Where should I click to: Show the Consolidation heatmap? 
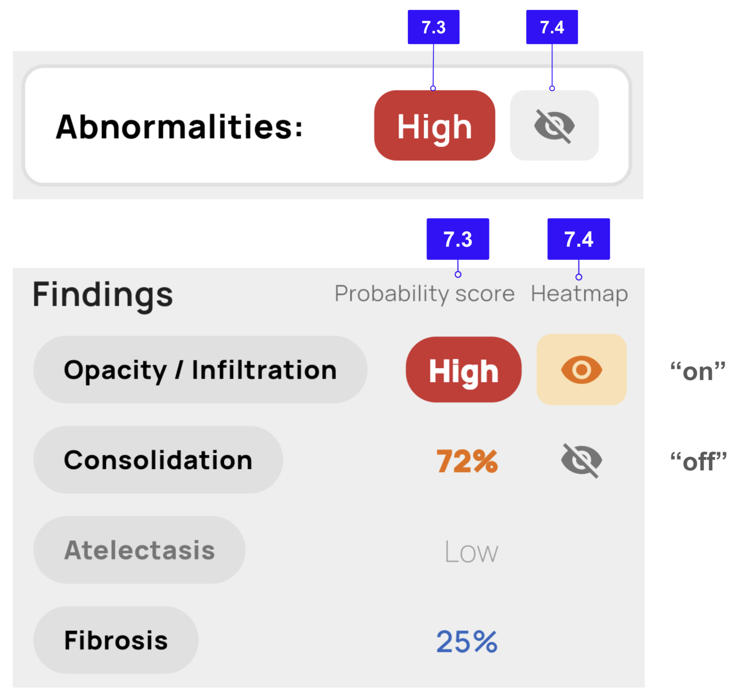pyautogui.click(x=581, y=460)
